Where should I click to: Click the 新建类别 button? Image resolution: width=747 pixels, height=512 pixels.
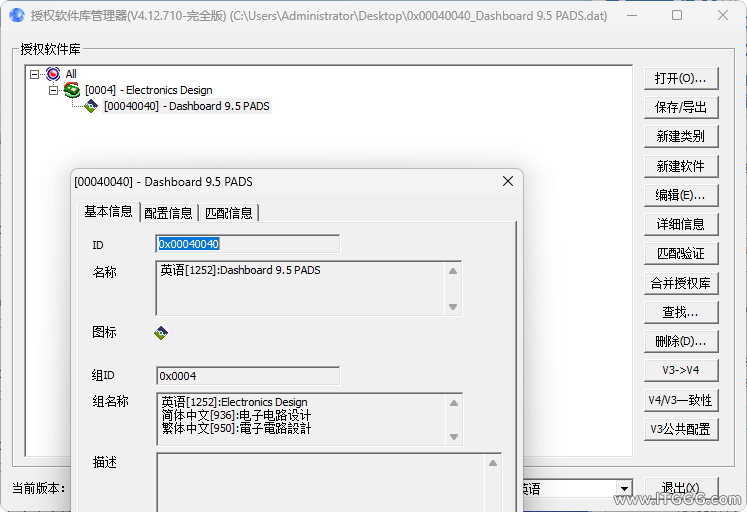(681, 137)
